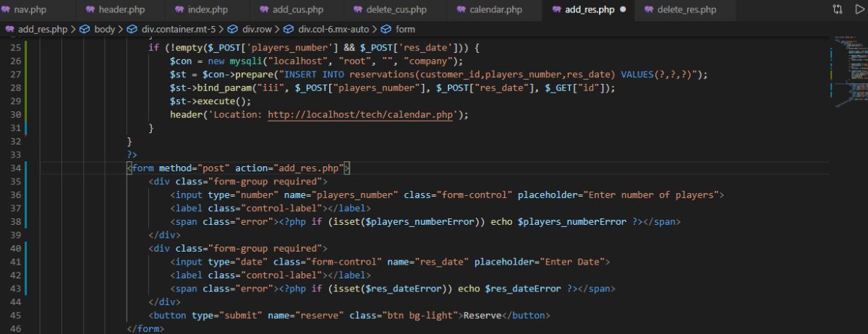
Task: Expand the div.col-6.mx-auto breadcrumb
Action: tap(326, 29)
